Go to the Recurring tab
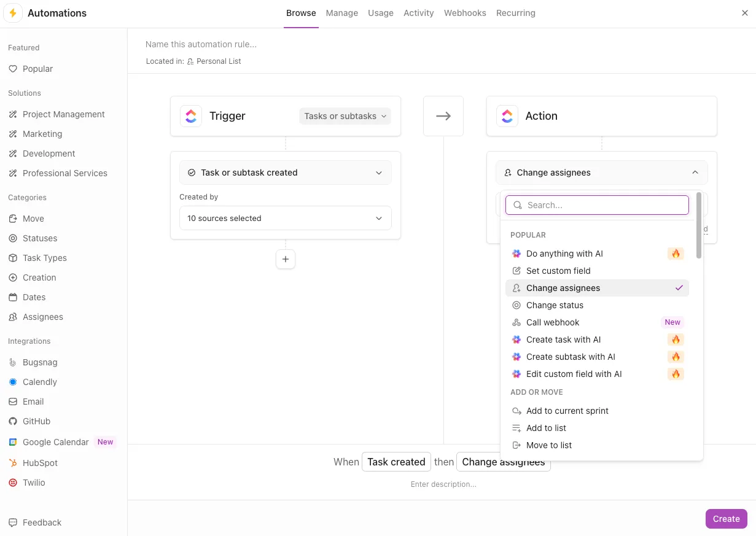756x536 pixels. 516,13
